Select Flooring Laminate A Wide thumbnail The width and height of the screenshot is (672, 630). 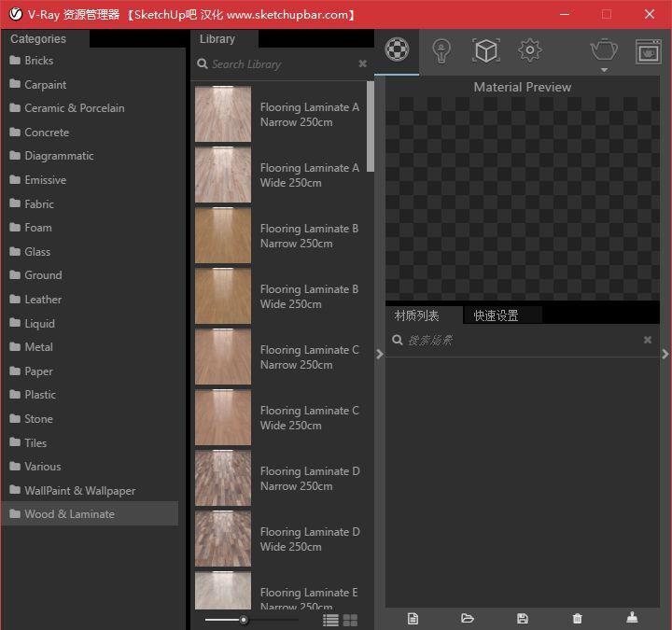[223, 175]
